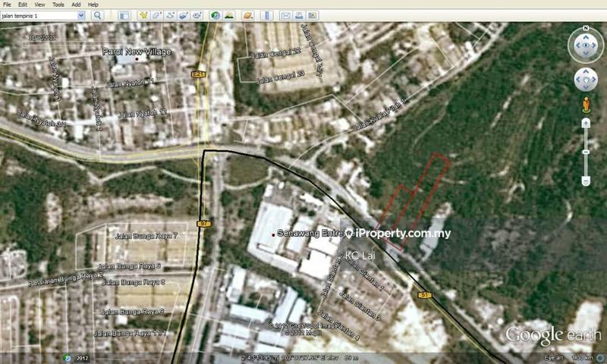This screenshot has width=607, height=364.
Task: Open the Ruler measuring tool
Action: click(267, 15)
